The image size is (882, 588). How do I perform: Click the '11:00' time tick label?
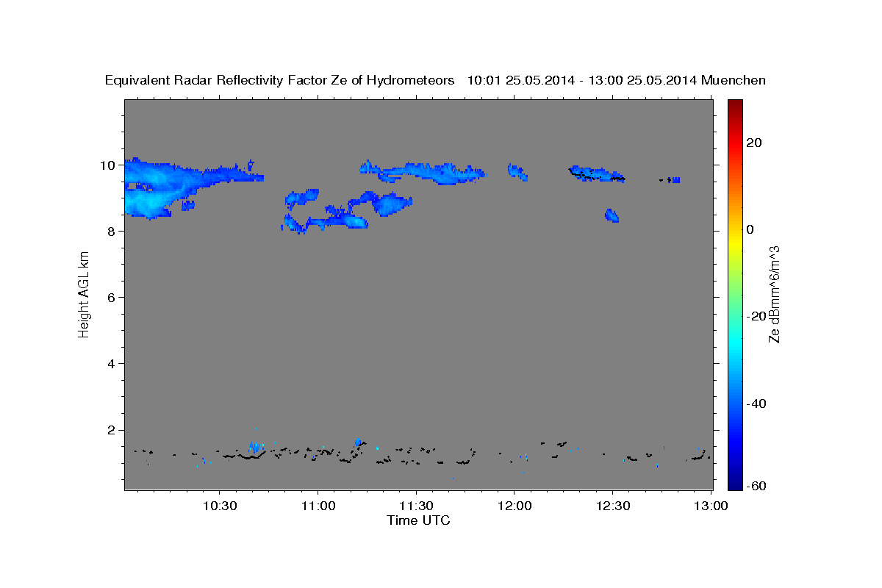pos(318,506)
